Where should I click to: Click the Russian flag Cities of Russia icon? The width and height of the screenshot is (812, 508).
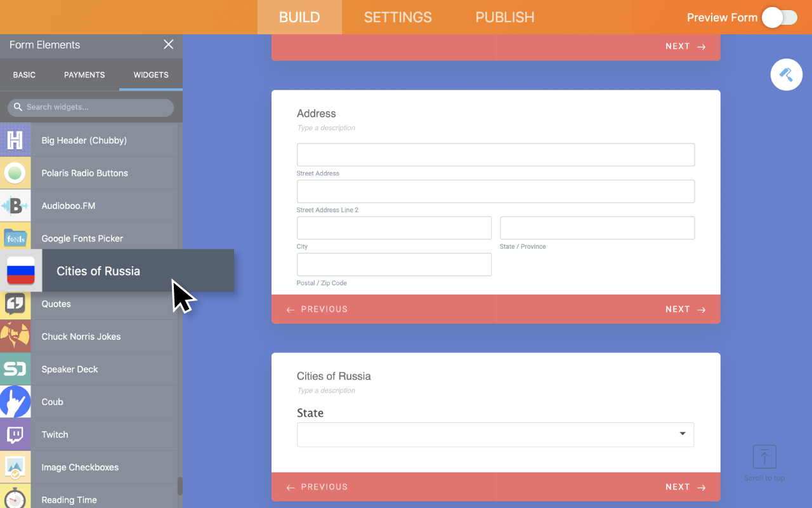click(20, 271)
